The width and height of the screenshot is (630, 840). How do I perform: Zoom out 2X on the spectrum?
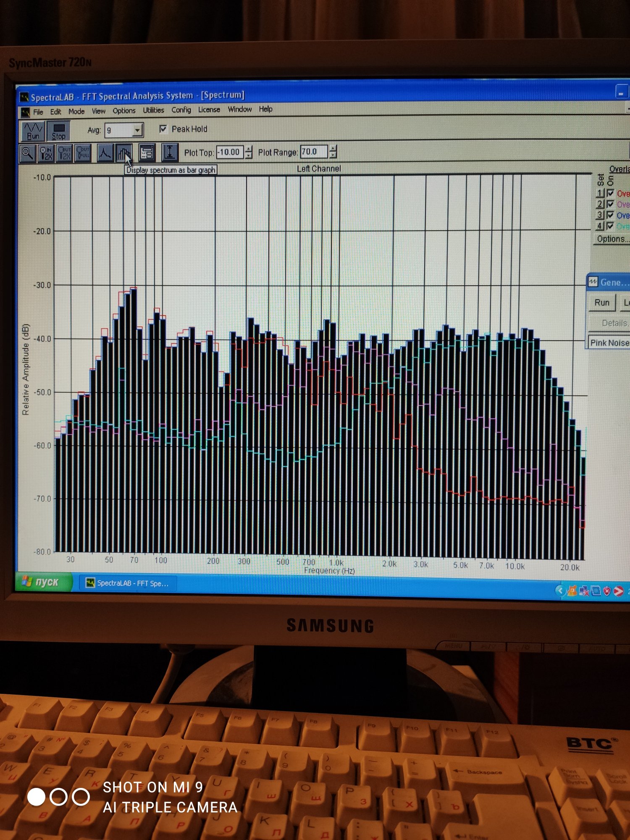64,153
